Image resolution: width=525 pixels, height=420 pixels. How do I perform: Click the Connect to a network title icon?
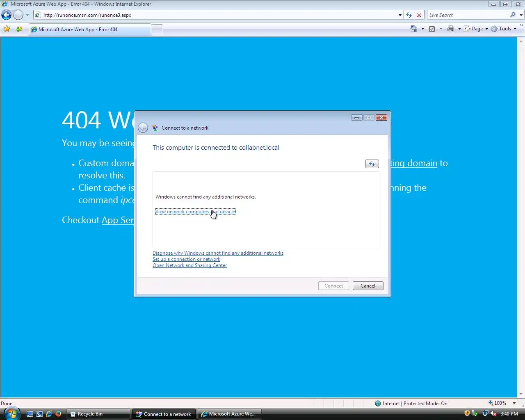pos(155,128)
